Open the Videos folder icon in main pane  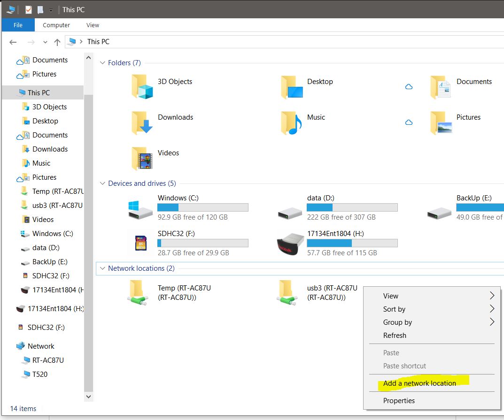coord(142,158)
